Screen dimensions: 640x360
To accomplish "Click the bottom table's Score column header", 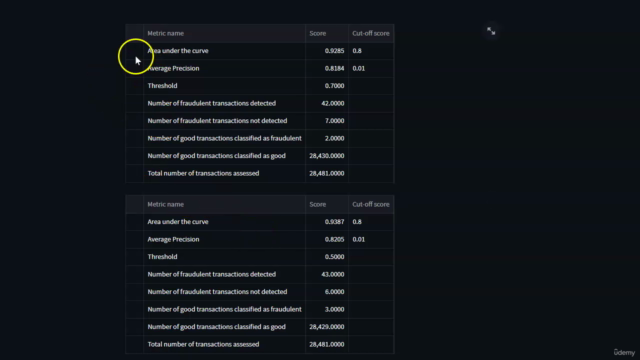I will pos(318,204).
